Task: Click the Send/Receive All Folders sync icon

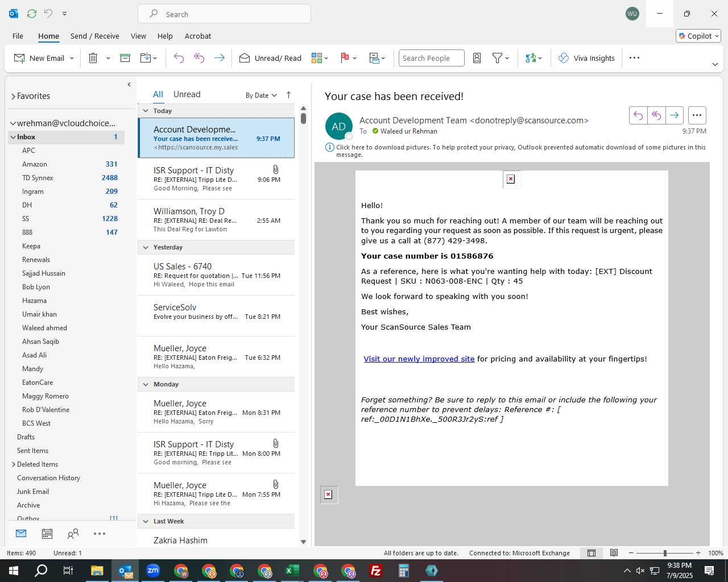Action: [32, 13]
